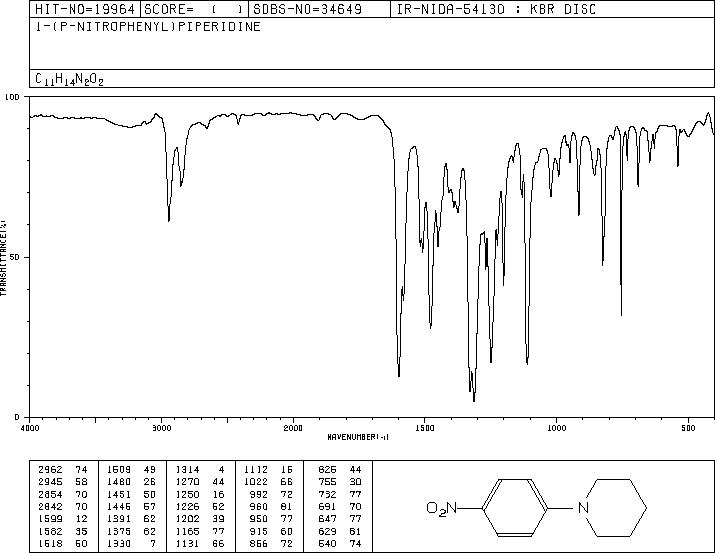Image resolution: width=715 pixels, height=553 pixels.
Task: Click transmittance 81 beside the 960 peak
Action: click(286, 506)
